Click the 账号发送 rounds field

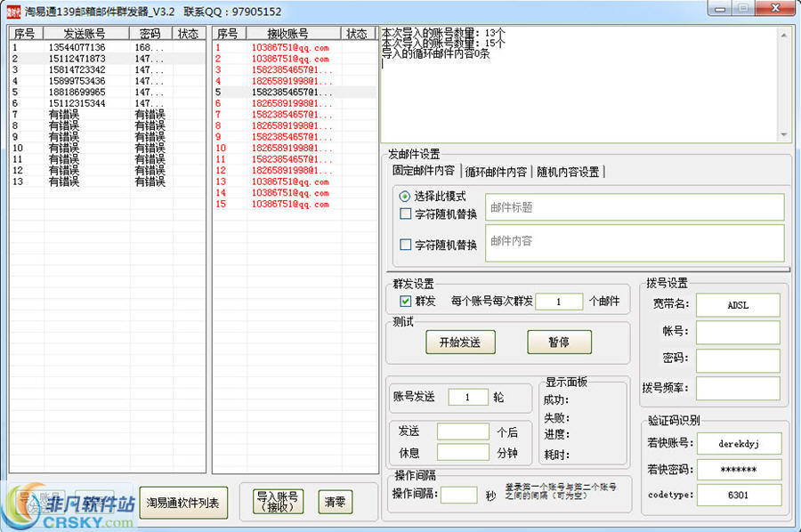click(467, 397)
